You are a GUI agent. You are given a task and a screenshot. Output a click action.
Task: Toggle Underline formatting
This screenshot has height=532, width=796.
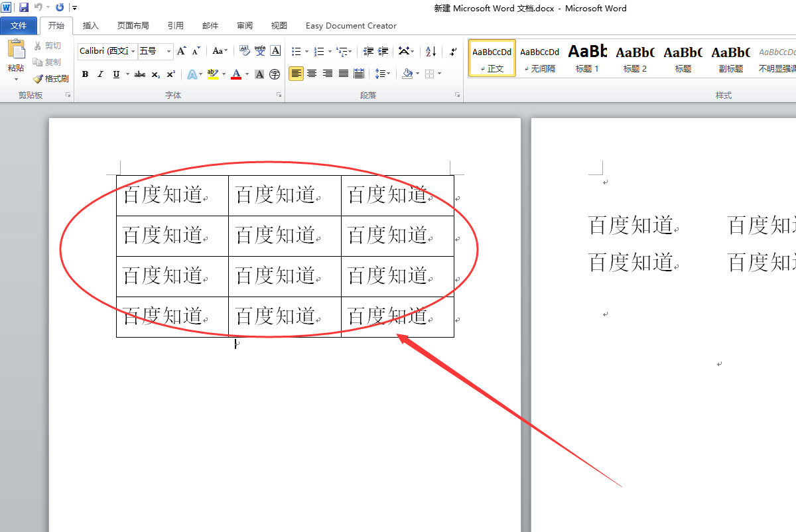116,74
